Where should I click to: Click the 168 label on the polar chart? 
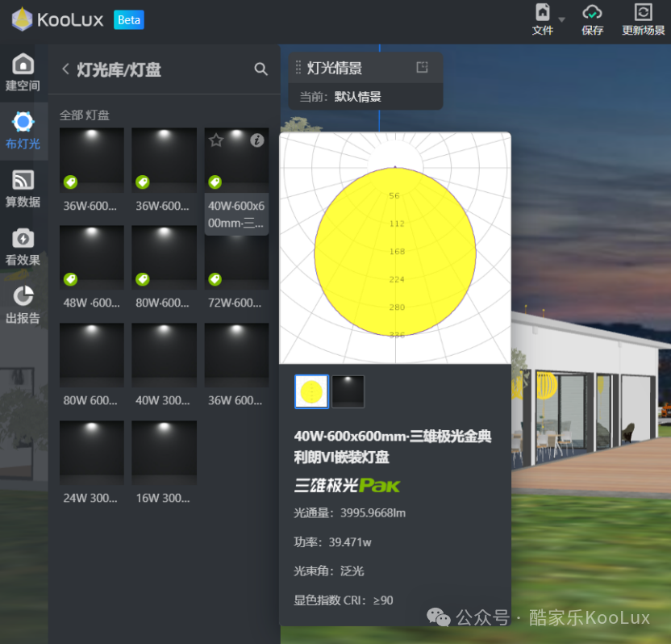pyautogui.click(x=397, y=251)
